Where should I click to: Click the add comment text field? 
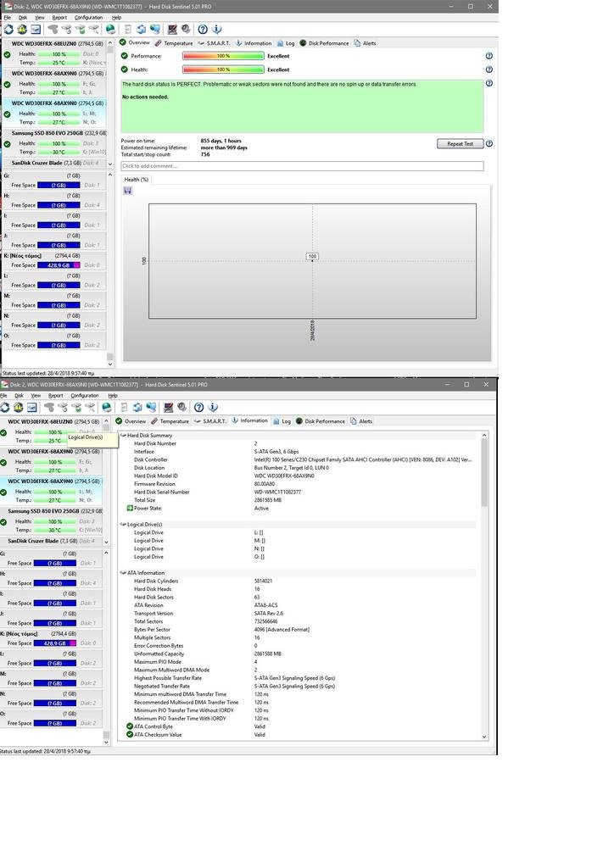(x=302, y=166)
